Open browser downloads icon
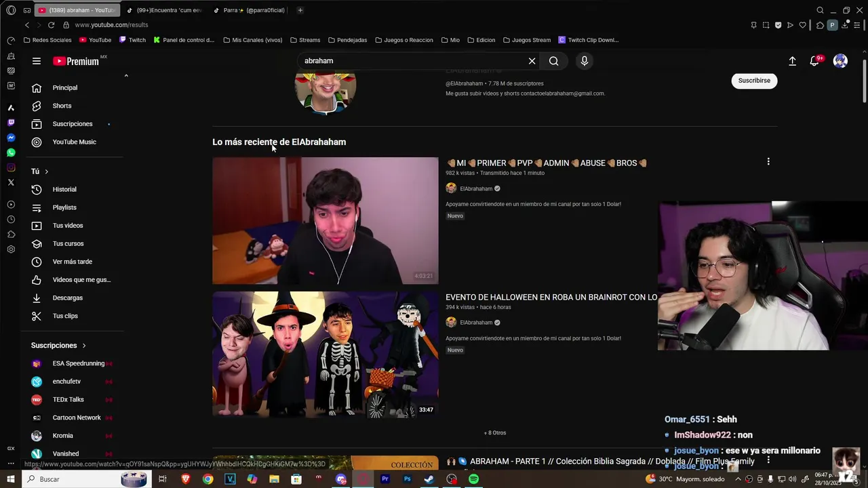The height and width of the screenshot is (488, 868). click(x=844, y=25)
